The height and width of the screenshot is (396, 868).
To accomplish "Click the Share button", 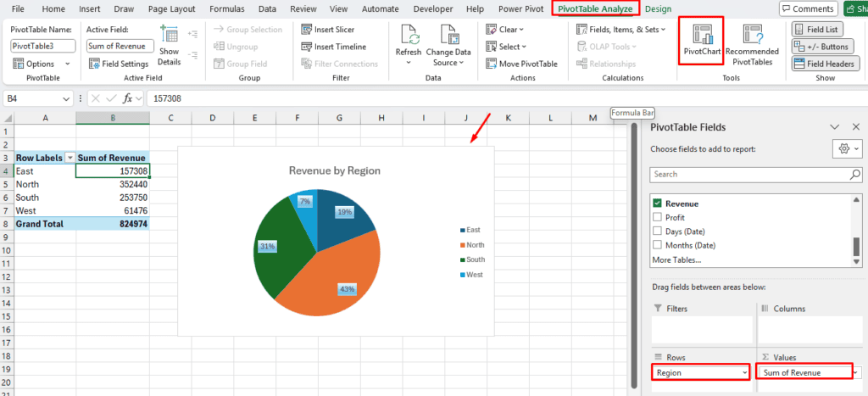I will point(855,8).
